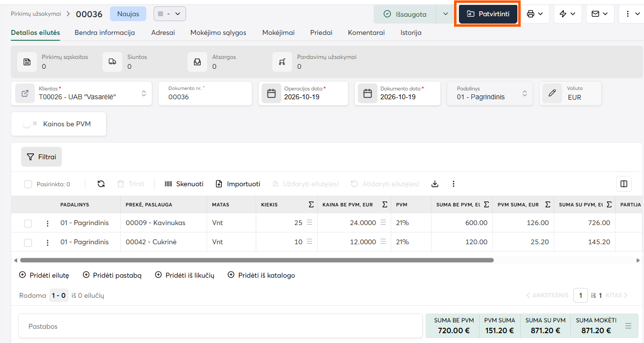Viewport: 644px width, 343px height.
Task: Open the lightning bolt actions menu
Action: [567, 14]
